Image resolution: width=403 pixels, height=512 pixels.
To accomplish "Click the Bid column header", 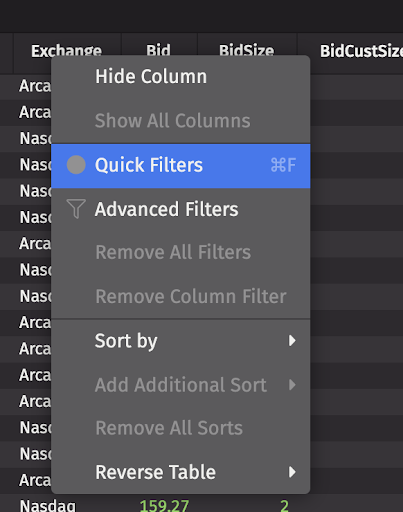I will 159,51.
